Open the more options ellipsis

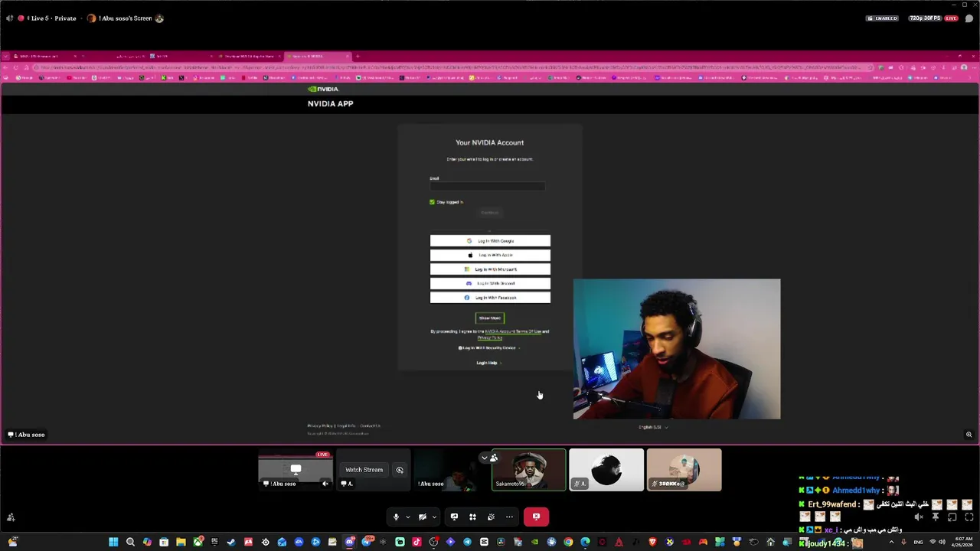click(509, 517)
